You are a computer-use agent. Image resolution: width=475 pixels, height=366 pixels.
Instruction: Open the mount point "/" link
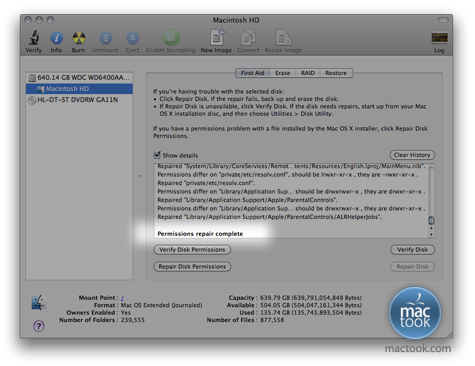pos(122,298)
